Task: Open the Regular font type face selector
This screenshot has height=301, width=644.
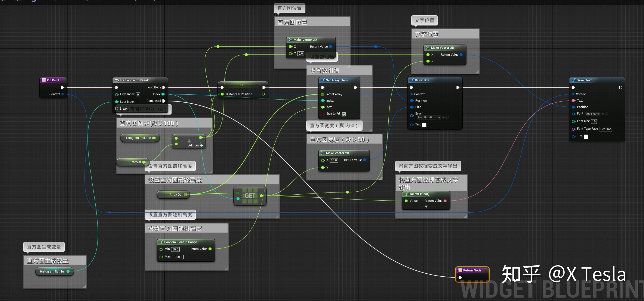Action: coord(606,129)
